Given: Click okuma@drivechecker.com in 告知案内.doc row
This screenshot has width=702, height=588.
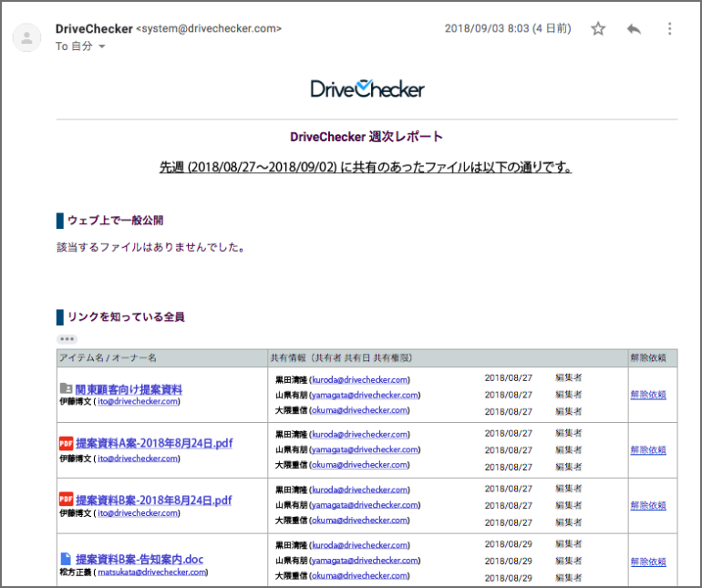Looking at the screenshot, I should [x=360, y=575].
